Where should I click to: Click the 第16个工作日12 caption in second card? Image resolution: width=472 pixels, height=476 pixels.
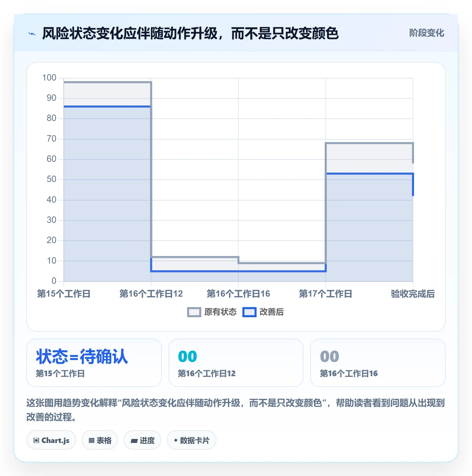pyautogui.click(x=207, y=374)
